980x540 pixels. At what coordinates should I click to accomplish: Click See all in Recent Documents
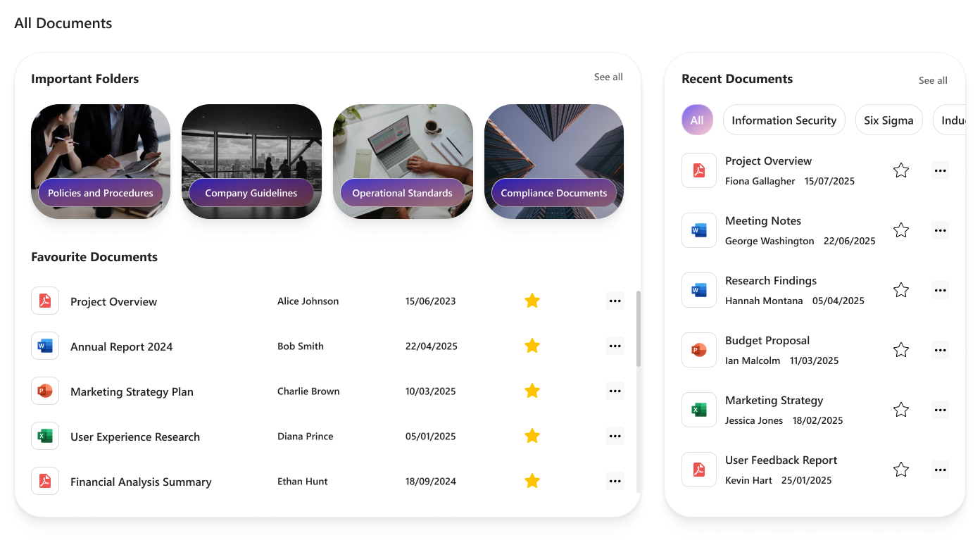coord(933,80)
